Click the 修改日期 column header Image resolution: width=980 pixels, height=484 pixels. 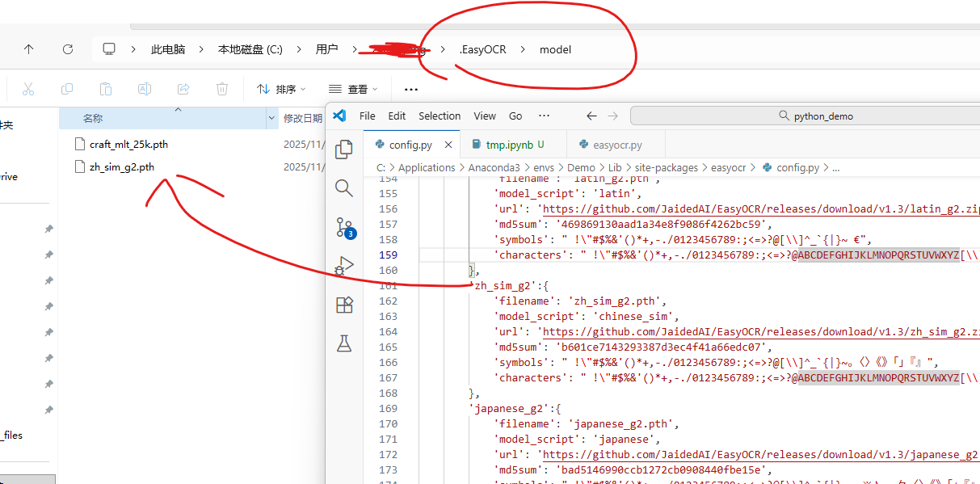(303, 118)
